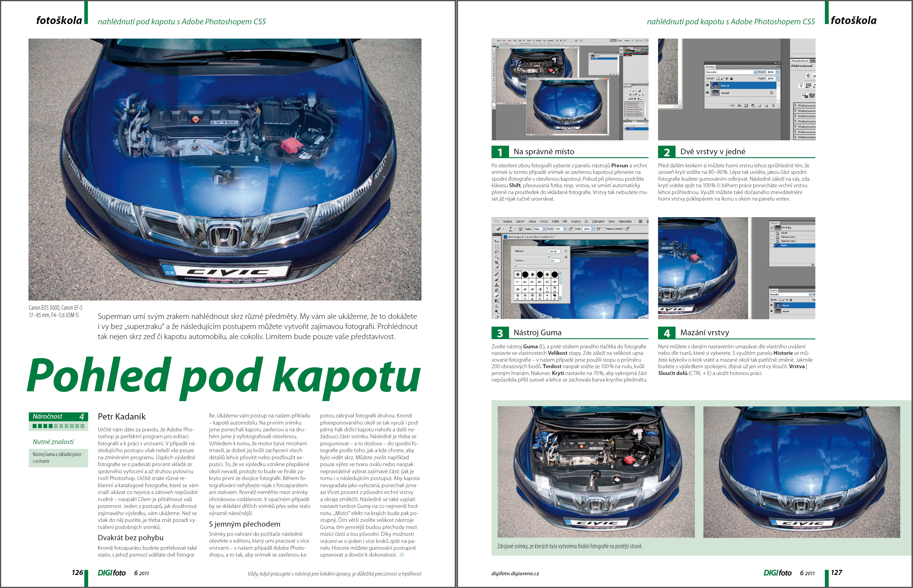Screen dimensions: 913x588
Task: Select the Clone Stamp tool in the toolbox
Action: tap(497, 285)
